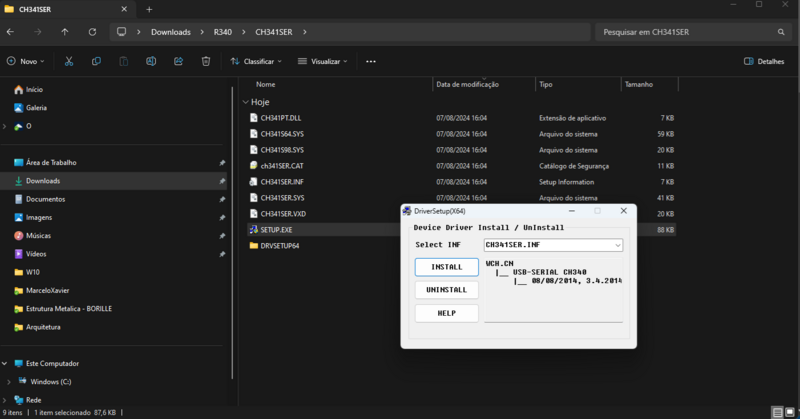Screen dimensions: 800x419
Task: Click the INSTALL button in DriverSetup
Action: (x=446, y=267)
